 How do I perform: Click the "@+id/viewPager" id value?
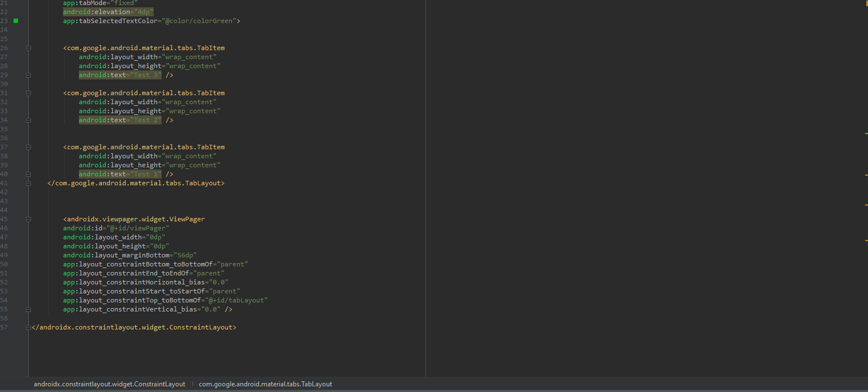138,228
